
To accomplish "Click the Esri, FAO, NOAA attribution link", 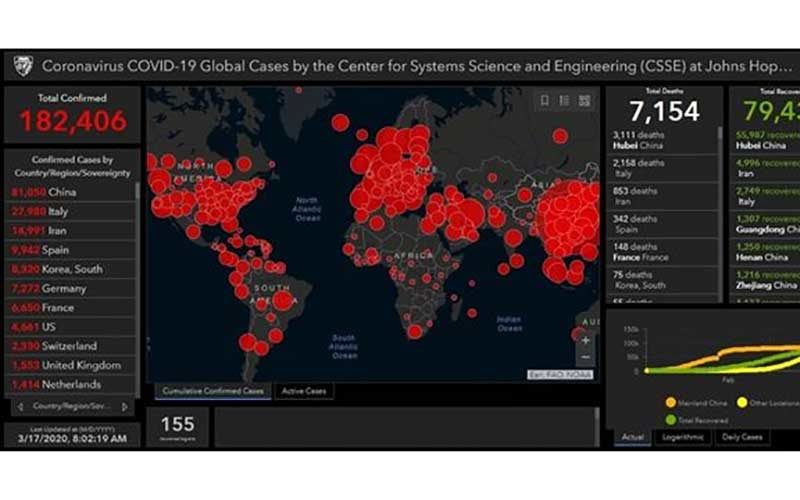I will [560, 375].
